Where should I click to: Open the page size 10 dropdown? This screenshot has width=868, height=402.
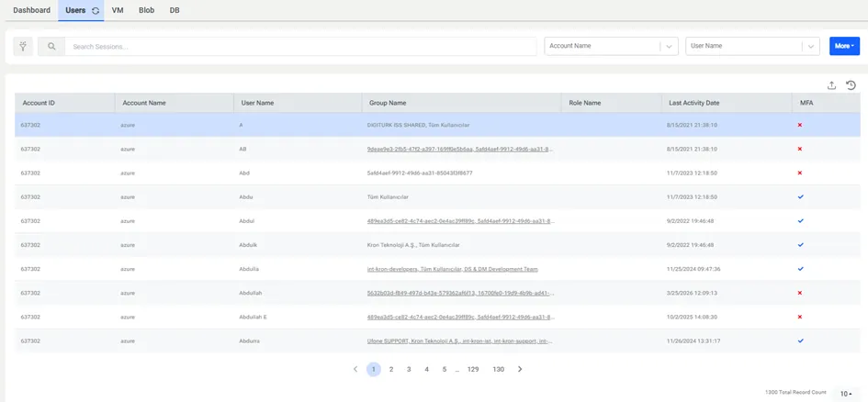click(x=846, y=394)
